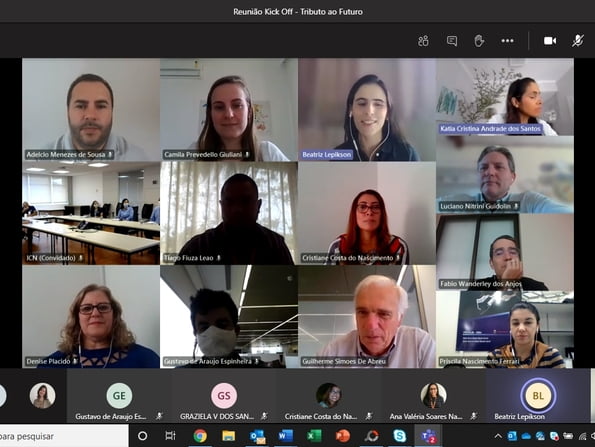
Task: Open File Explorer from the taskbar
Action: (228, 436)
